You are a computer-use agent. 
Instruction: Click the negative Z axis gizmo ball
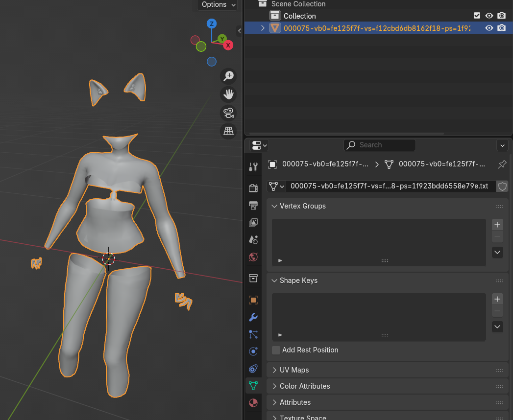[212, 62]
